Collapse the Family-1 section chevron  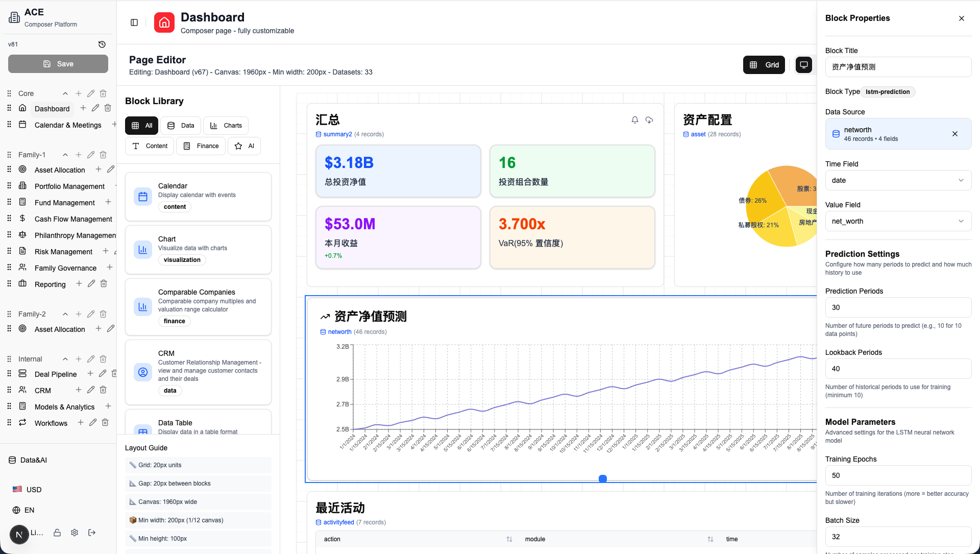point(65,155)
